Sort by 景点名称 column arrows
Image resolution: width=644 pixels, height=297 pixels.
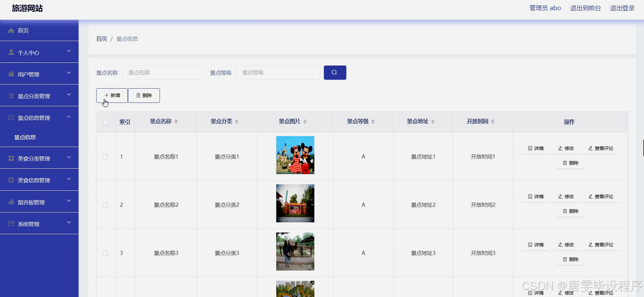coord(176,122)
